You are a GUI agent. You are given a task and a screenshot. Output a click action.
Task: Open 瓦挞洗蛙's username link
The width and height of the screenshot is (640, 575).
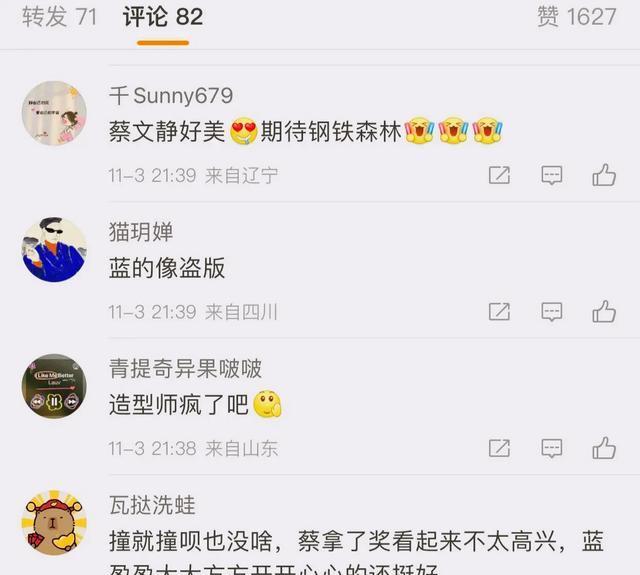point(152,505)
